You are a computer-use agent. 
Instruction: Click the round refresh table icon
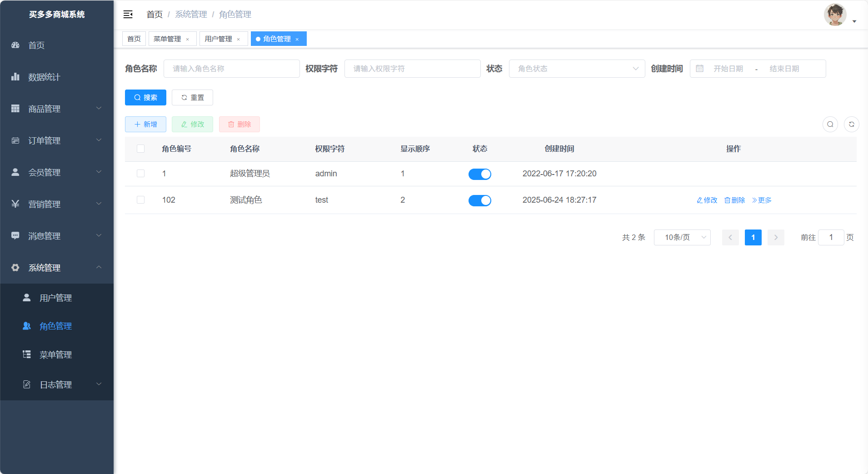[x=851, y=124]
